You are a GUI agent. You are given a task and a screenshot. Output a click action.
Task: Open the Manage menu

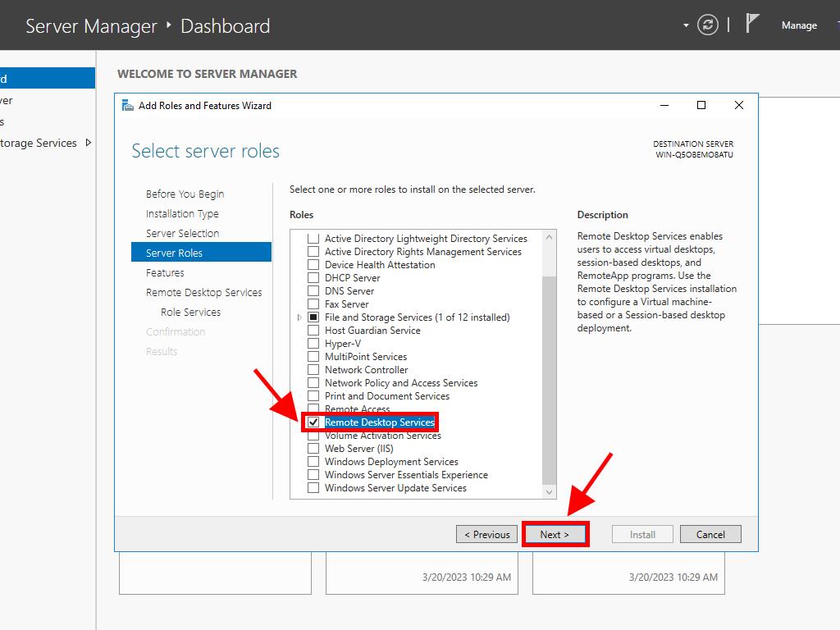point(798,25)
